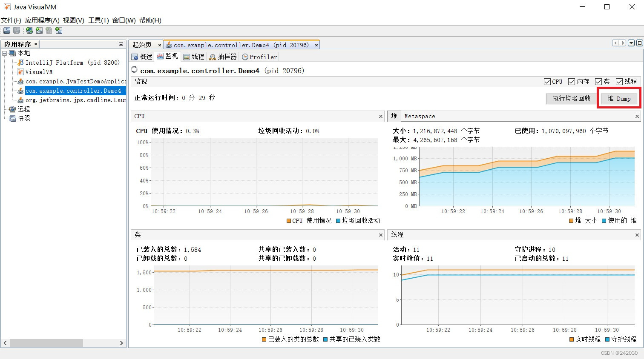This screenshot has width=644, height=359.
Task: Minimize the Applications side panel
Action: coord(121,44)
